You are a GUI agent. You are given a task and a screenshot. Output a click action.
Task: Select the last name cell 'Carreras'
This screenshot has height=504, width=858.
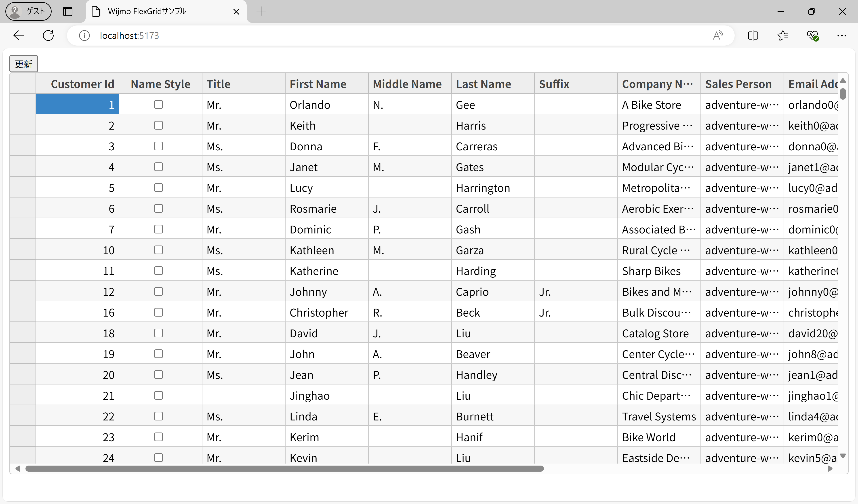[x=493, y=146]
